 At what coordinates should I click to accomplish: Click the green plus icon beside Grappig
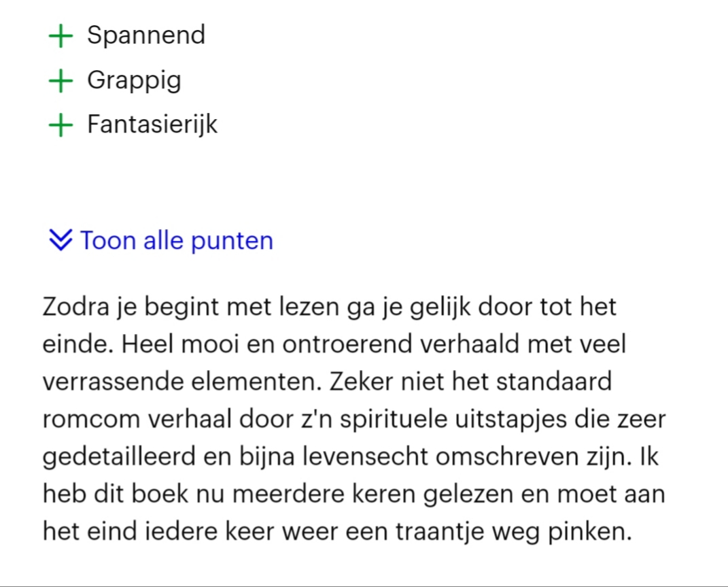coord(60,80)
